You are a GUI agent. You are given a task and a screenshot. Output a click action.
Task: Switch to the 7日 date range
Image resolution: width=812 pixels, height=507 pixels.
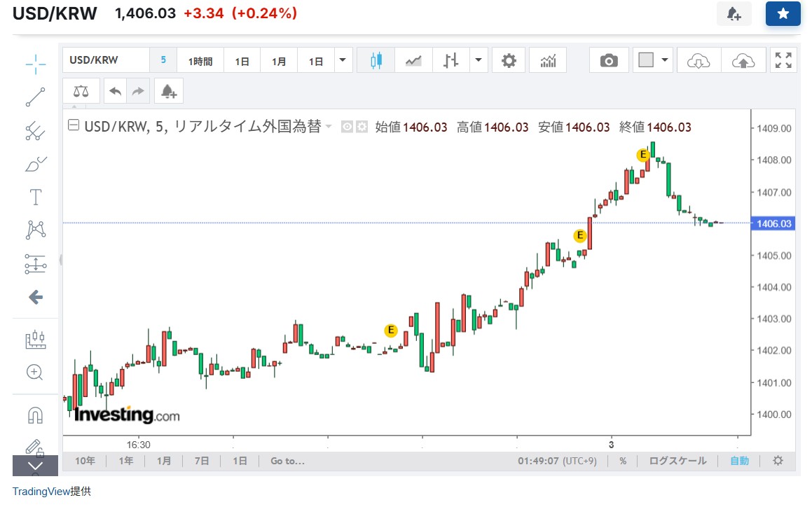(202, 461)
